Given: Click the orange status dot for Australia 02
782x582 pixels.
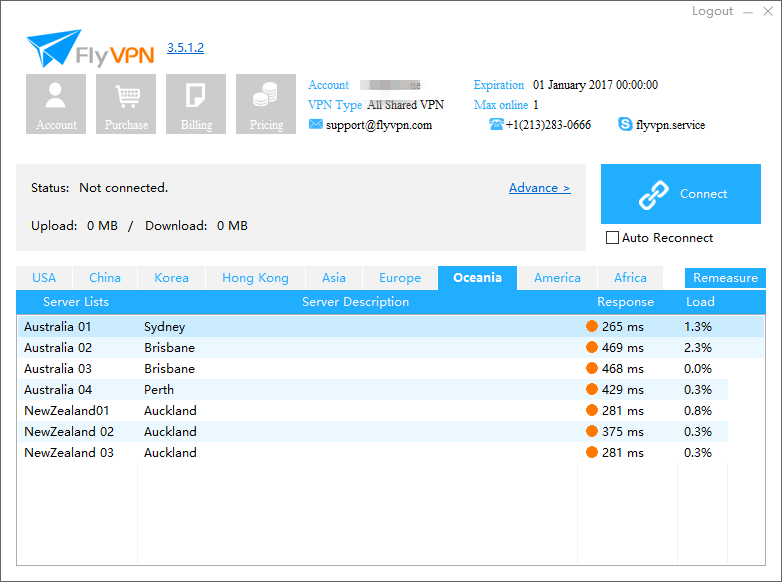Looking at the screenshot, I should [592, 347].
